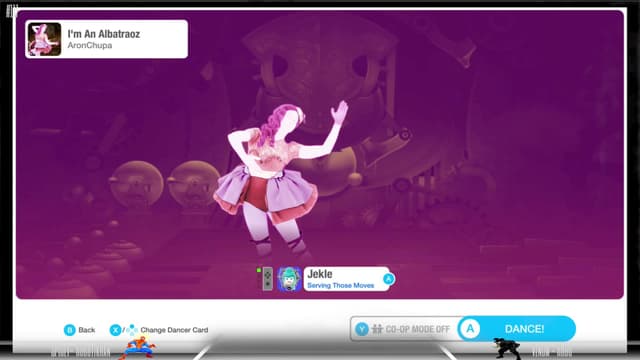Start the song with the DANCE! button
Screen dimensions: 640x360
pos(516,329)
